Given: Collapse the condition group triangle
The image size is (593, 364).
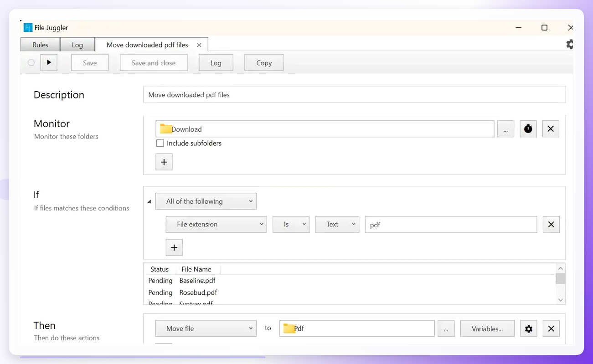Looking at the screenshot, I should pos(149,201).
